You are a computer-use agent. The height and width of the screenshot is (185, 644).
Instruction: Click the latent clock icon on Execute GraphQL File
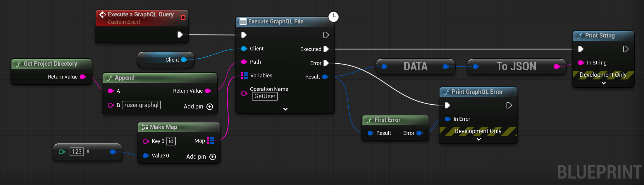click(x=333, y=17)
